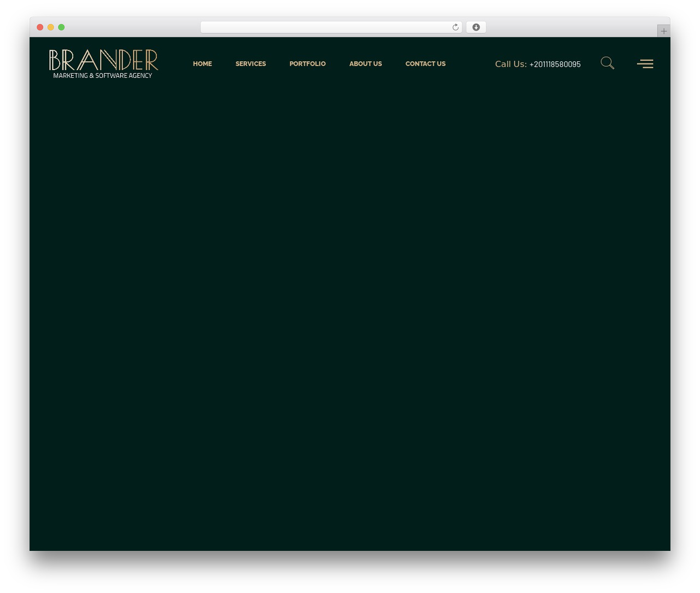Select the Portfolio menu item
The image size is (700, 593).
click(307, 64)
